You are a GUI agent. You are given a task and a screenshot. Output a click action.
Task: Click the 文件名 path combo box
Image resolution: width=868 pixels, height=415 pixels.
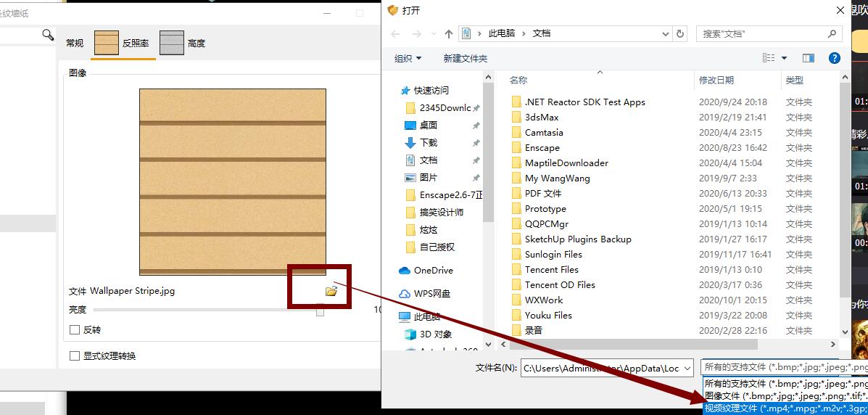607,369
